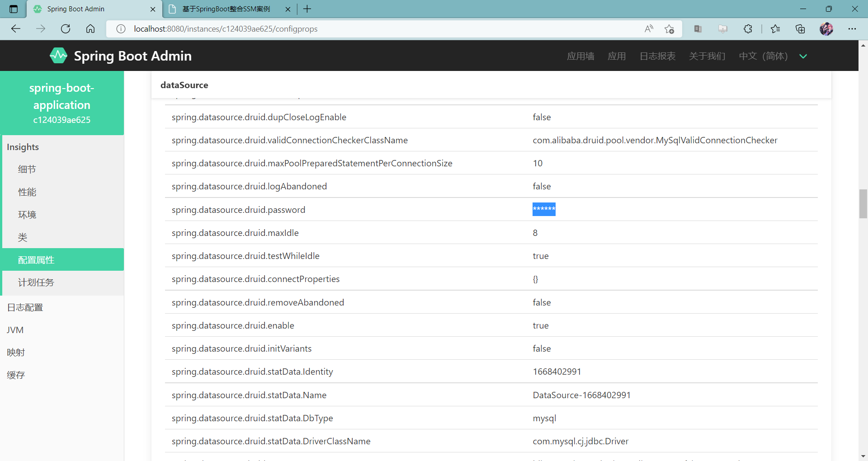Click the spring-boot-application instance header
The image size is (868, 461).
[62, 103]
